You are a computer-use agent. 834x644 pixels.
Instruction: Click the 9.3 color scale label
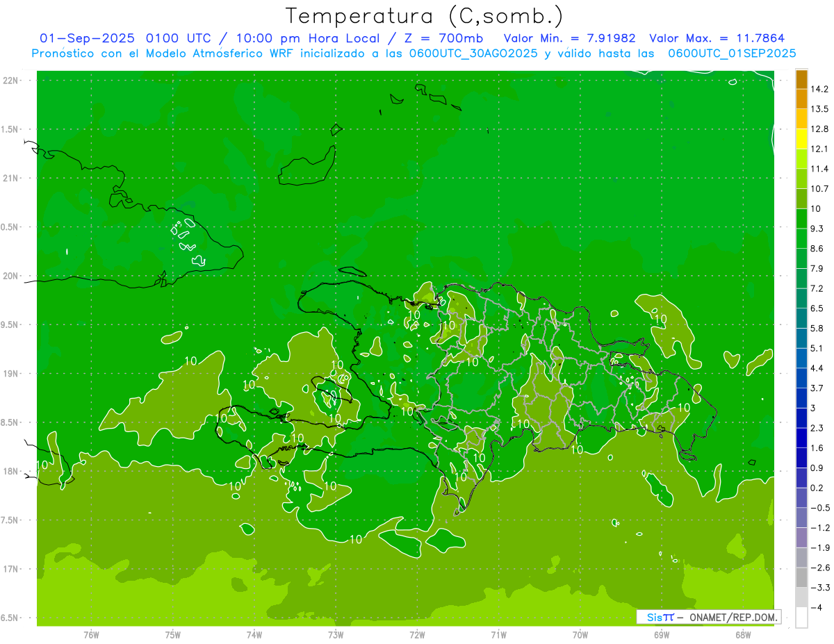click(x=817, y=229)
